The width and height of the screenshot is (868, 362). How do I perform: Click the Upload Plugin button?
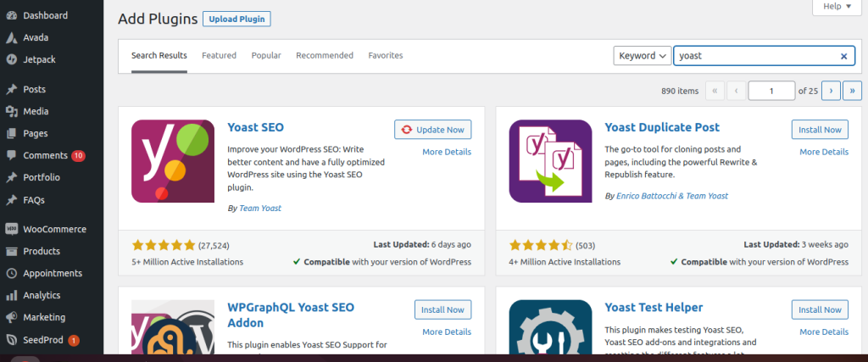coord(236,19)
